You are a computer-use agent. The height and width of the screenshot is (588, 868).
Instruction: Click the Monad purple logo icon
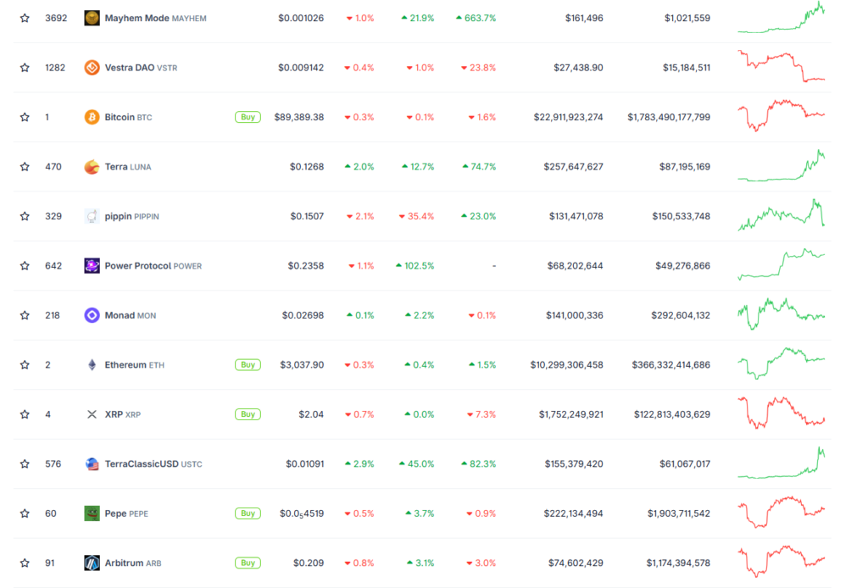(x=92, y=315)
